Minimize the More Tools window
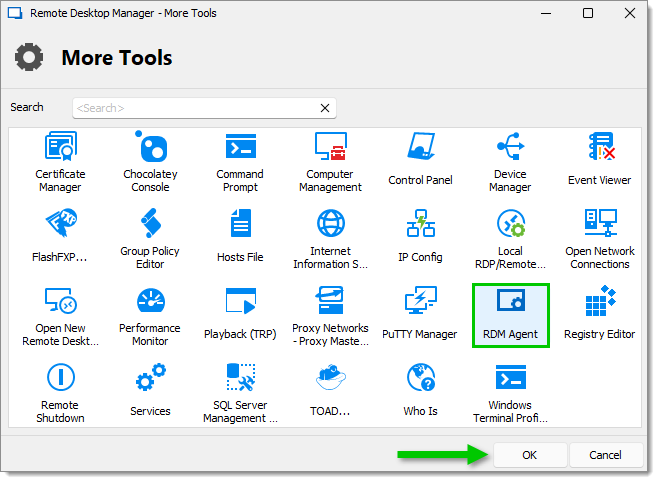 click(x=546, y=13)
